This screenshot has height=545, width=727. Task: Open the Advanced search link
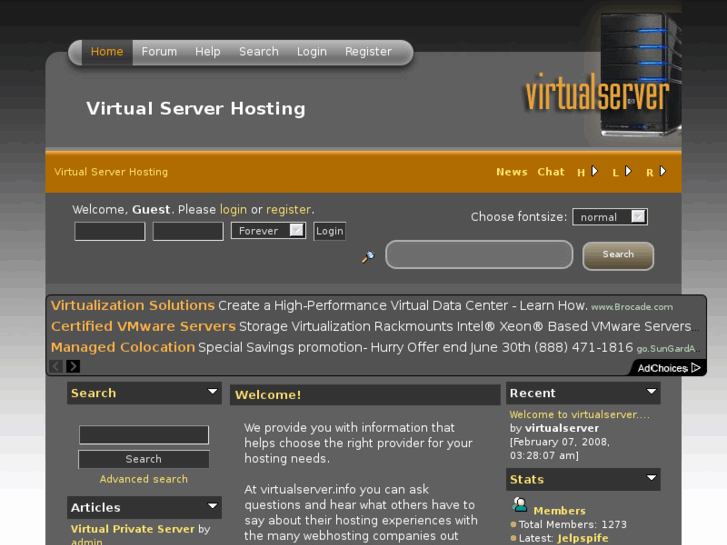tap(144, 479)
